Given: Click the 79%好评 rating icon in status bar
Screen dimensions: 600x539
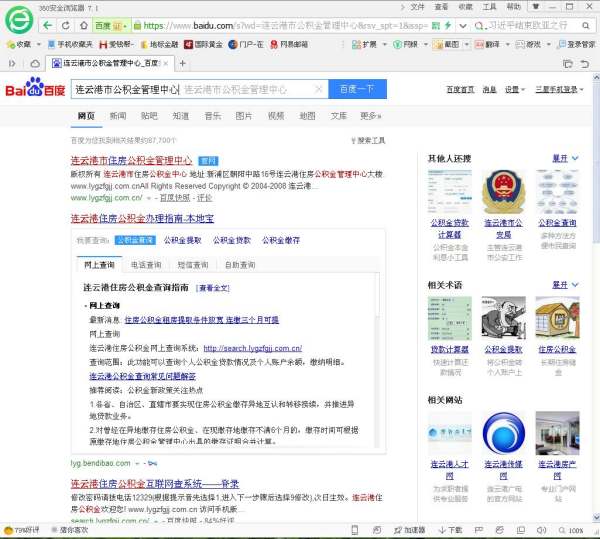Looking at the screenshot, I should click(21, 530).
